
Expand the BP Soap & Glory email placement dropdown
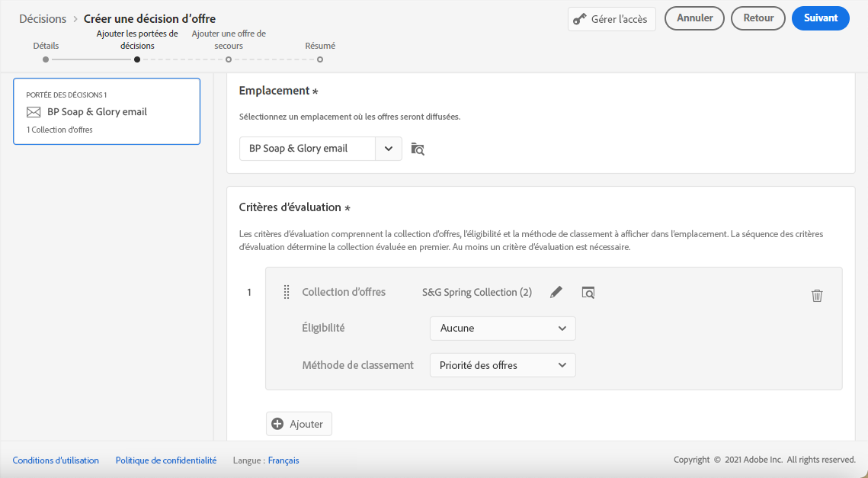coord(388,149)
